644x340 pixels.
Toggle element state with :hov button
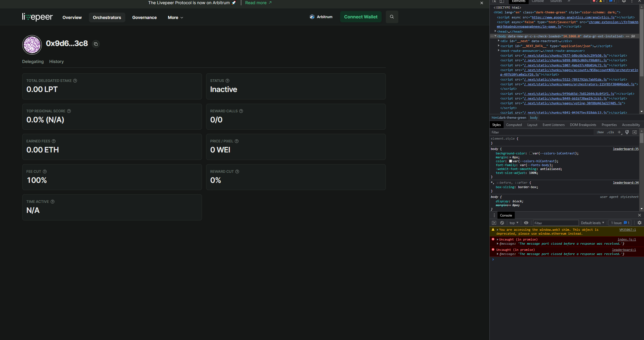[x=600, y=132]
